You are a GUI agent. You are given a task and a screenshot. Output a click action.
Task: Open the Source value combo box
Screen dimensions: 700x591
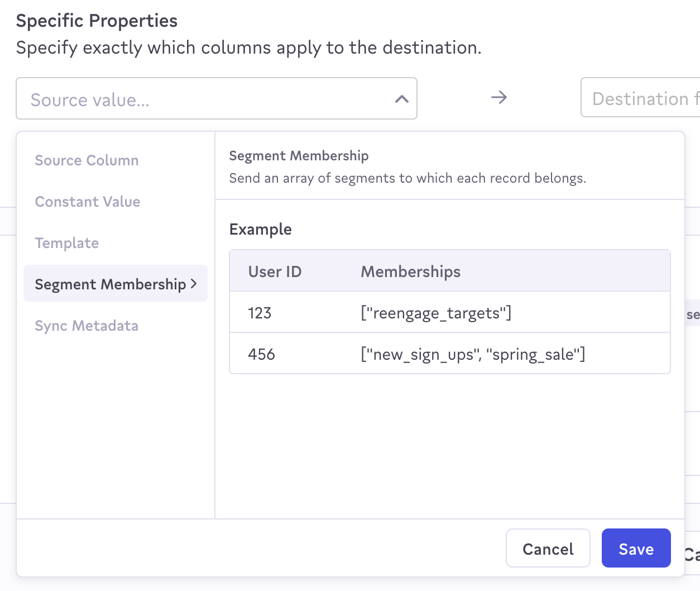[207, 99]
